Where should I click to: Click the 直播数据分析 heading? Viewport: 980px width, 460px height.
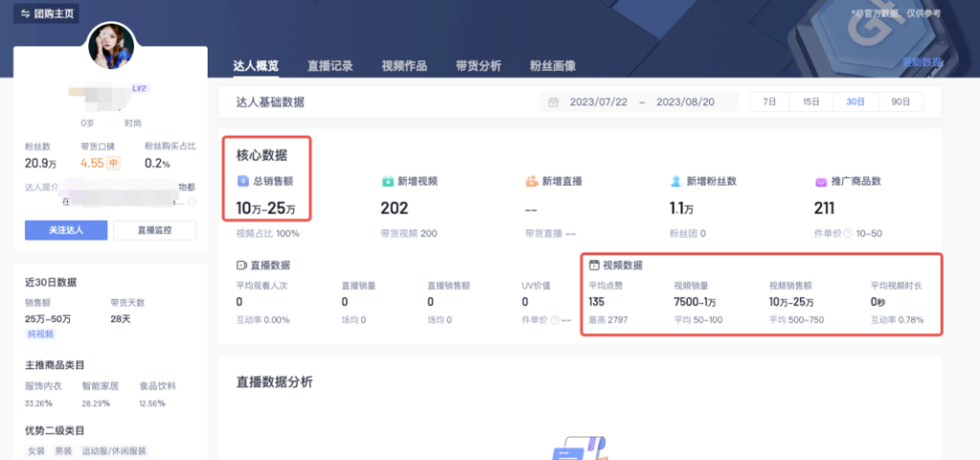[275, 382]
